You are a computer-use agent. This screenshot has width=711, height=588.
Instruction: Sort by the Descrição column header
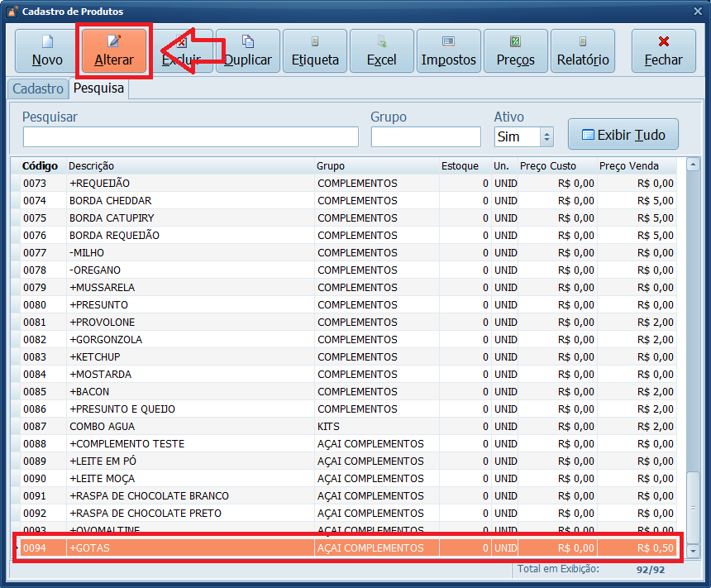190,166
